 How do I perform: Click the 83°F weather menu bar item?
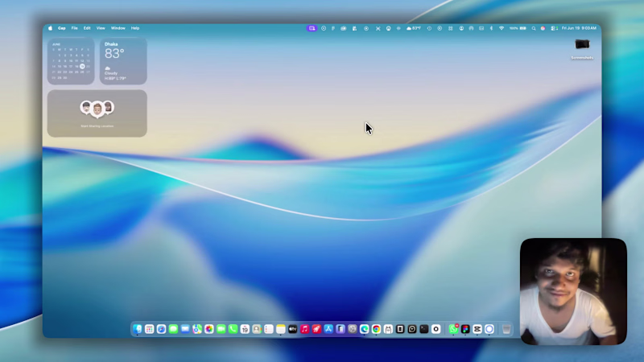(414, 28)
